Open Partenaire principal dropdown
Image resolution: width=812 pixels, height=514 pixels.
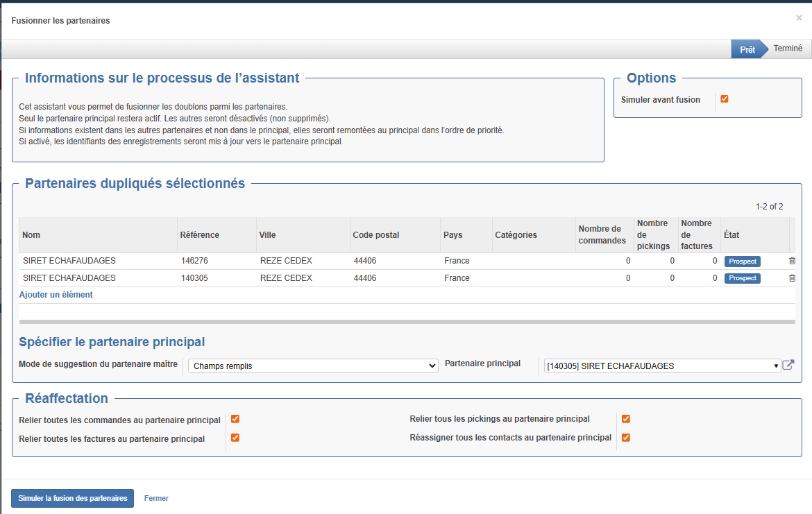[x=662, y=366]
